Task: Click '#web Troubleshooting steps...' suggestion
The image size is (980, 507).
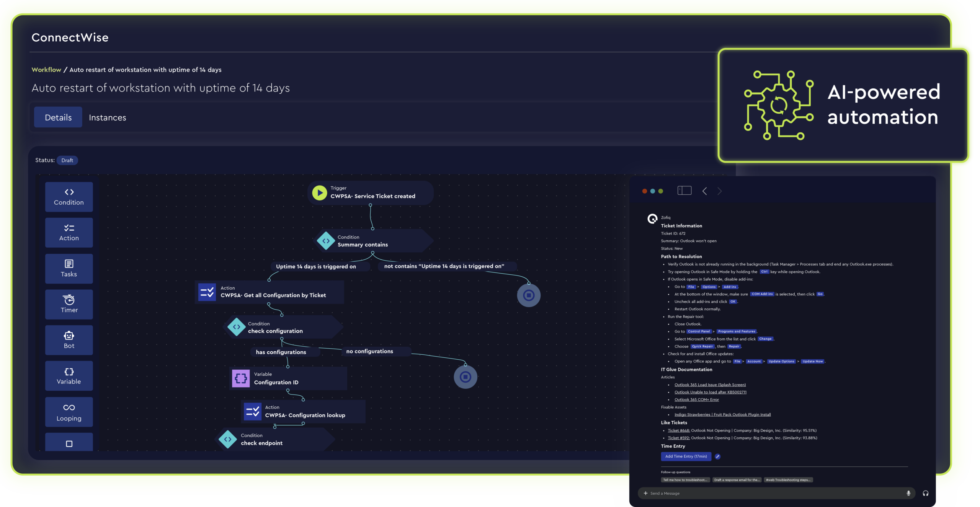Action: 788,480
